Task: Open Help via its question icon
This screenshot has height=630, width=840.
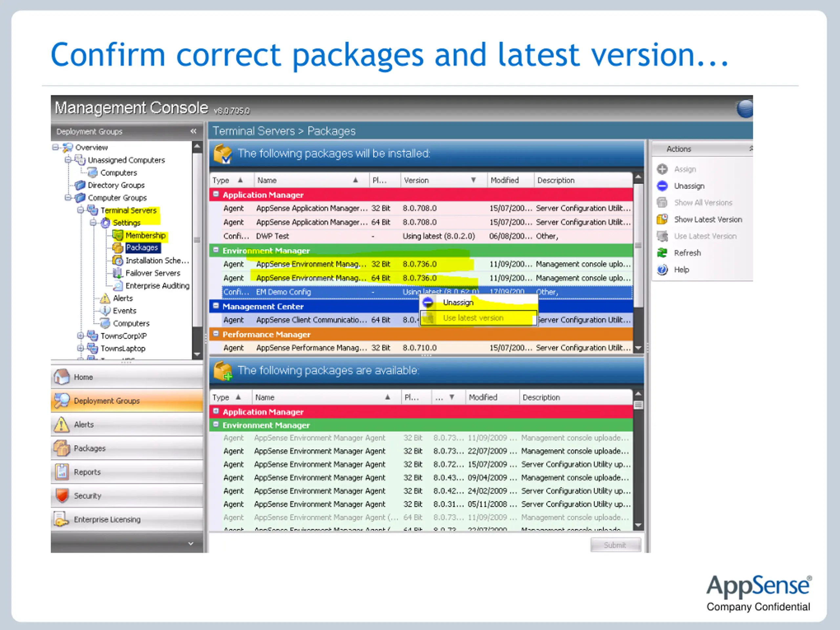Action: point(662,269)
